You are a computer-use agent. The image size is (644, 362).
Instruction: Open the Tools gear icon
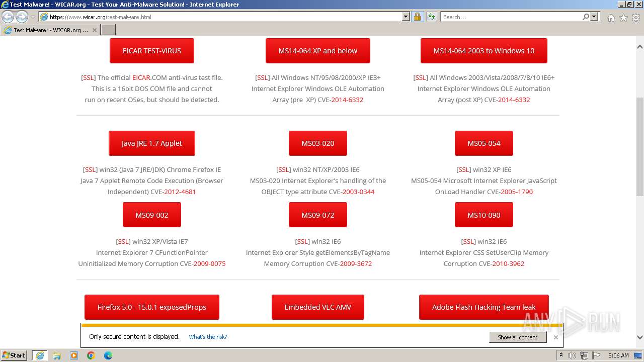pos(636,18)
